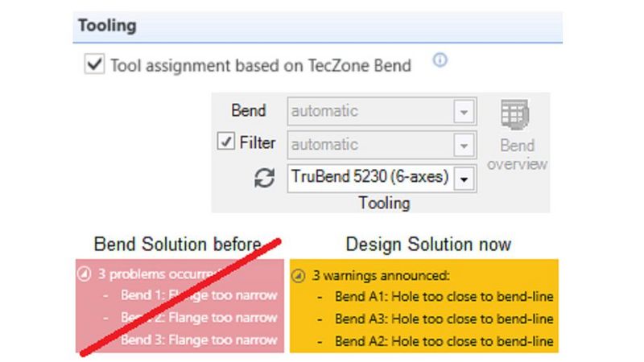The image size is (644, 362).
Task: Click the TruBend 5230 (6-axes) field
Action: tap(369, 178)
